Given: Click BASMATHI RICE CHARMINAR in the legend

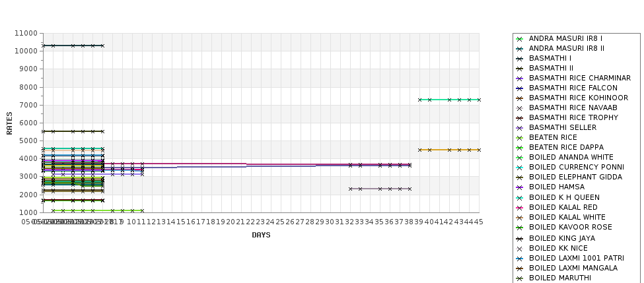Looking at the screenshot, I should click(580, 78).
